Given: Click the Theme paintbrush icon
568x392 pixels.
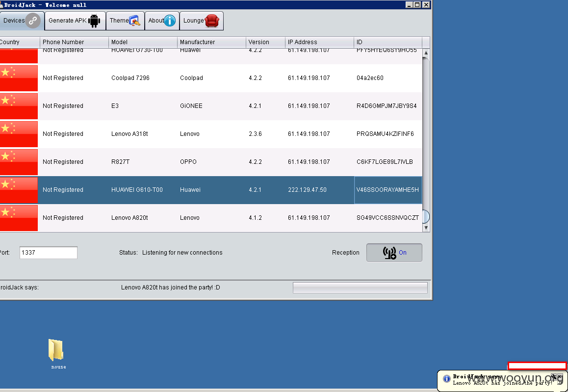Looking at the screenshot, I should pyautogui.click(x=135, y=21).
